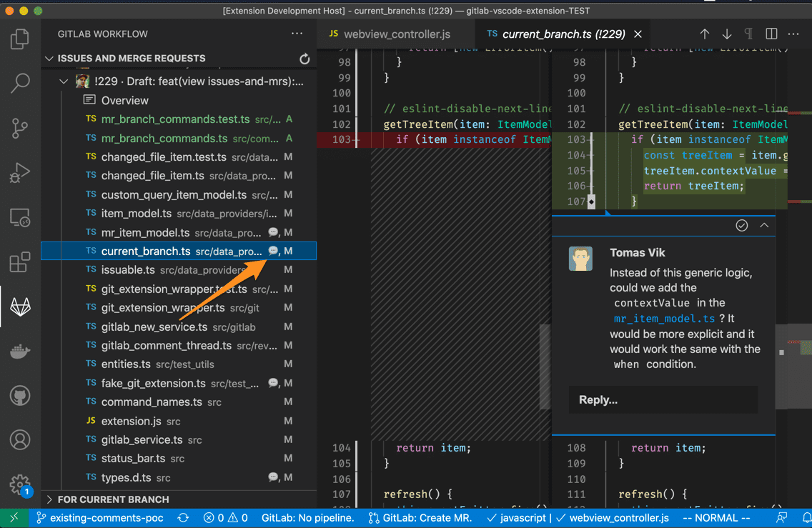Viewport: 812px width, 528px height.
Task: Open the Manage gear with notification badge
Action: click(x=20, y=484)
